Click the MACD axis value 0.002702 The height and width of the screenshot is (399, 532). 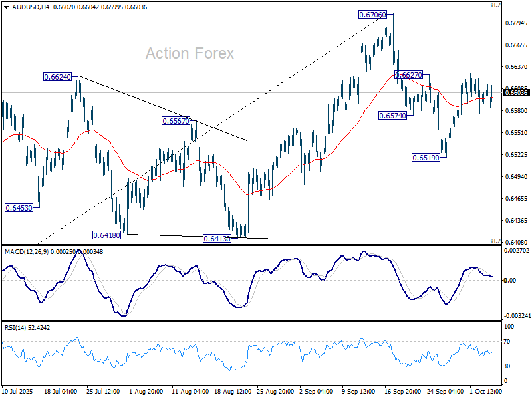coord(517,251)
